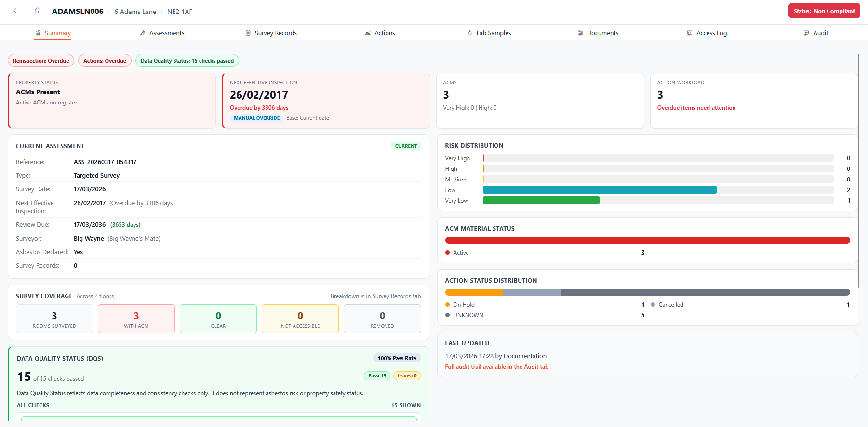Click the Survey Records tab icon

[248, 33]
